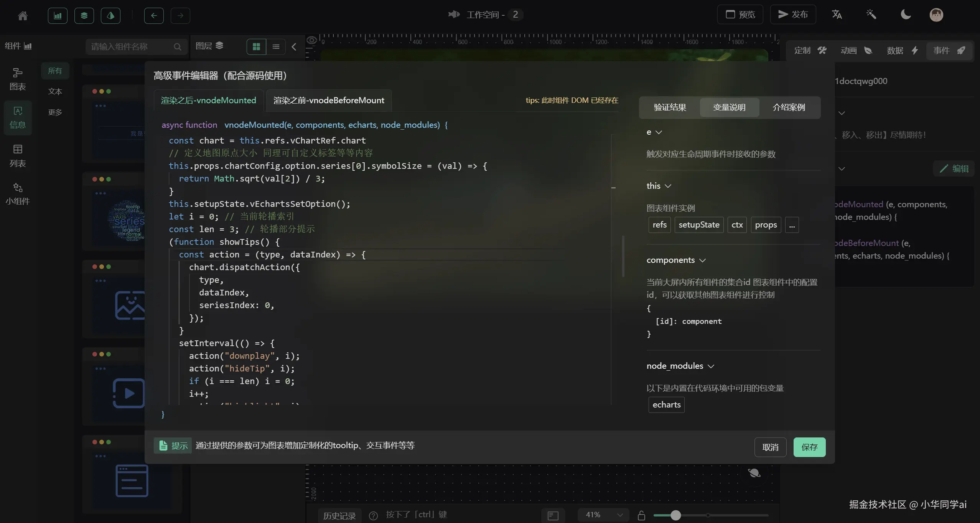Viewport: 980px width, 523px height.
Task: Click the home icon in top bar
Action: coord(23,15)
